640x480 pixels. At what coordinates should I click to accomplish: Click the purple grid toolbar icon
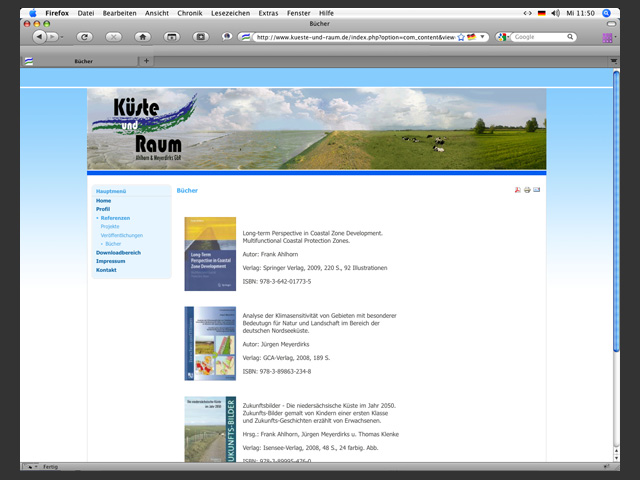(607, 38)
